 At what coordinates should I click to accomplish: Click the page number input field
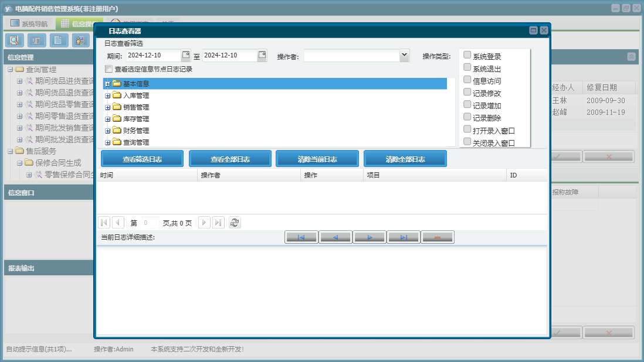pyautogui.click(x=150, y=223)
